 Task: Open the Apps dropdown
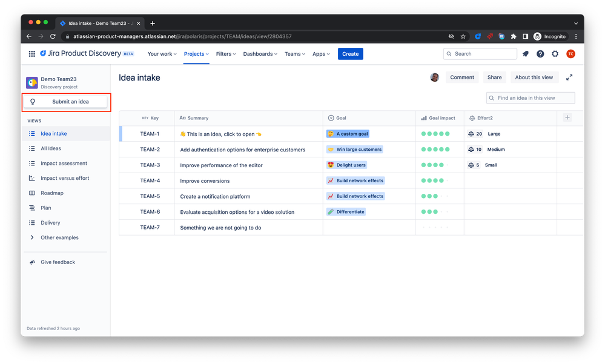pos(321,54)
